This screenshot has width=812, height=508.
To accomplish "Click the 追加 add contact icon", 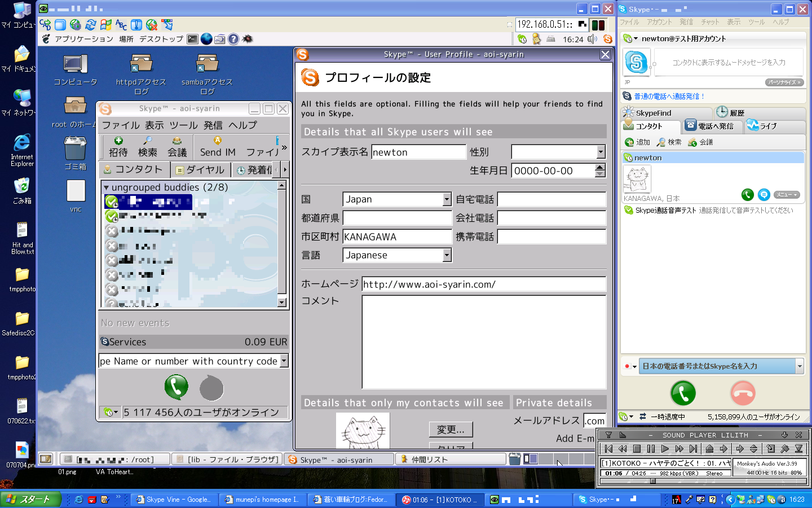I will tap(629, 142).
